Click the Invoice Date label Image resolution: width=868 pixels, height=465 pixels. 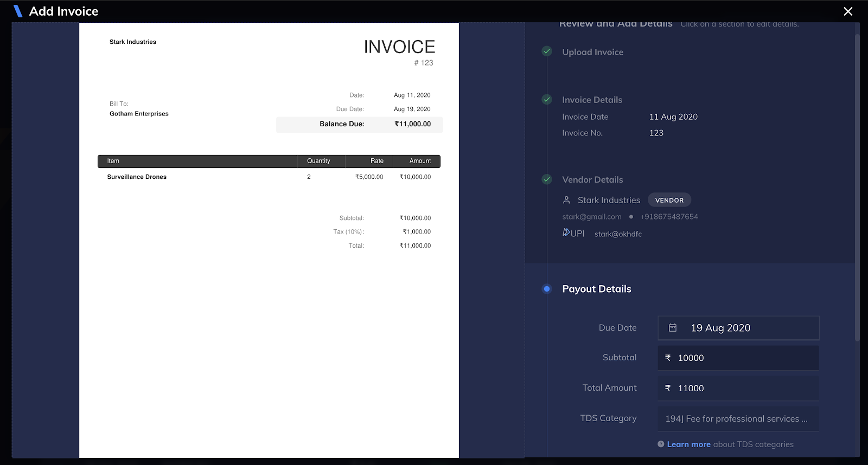[x=585, y=117]
